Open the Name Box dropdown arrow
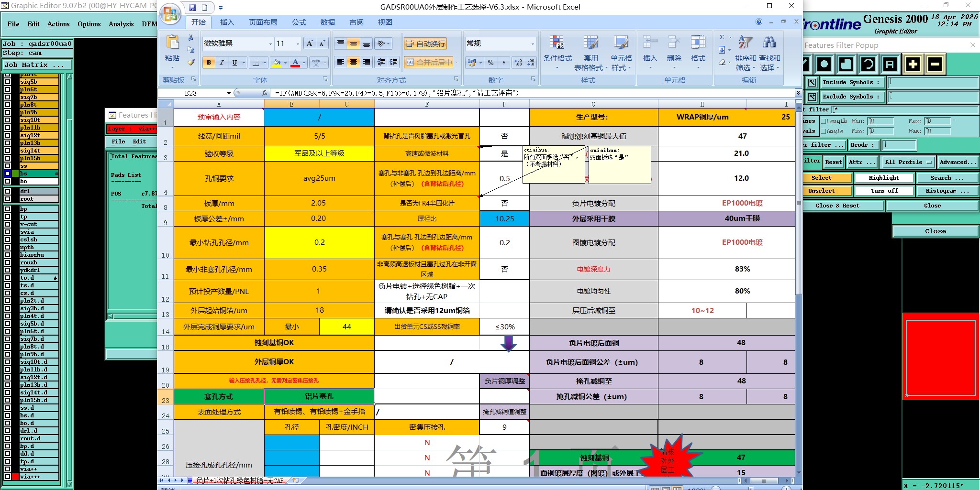The width and height of the screenshot is (980, 490). click(229, 93)
